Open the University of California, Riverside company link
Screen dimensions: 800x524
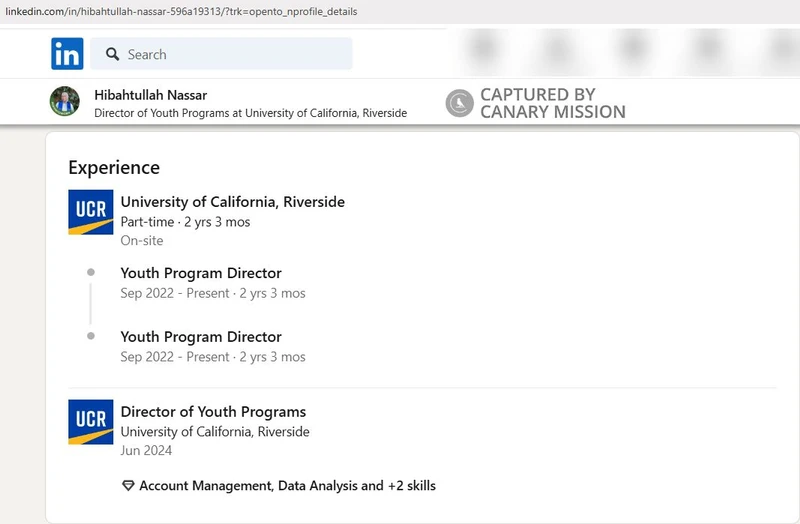[x=233, y=202]
